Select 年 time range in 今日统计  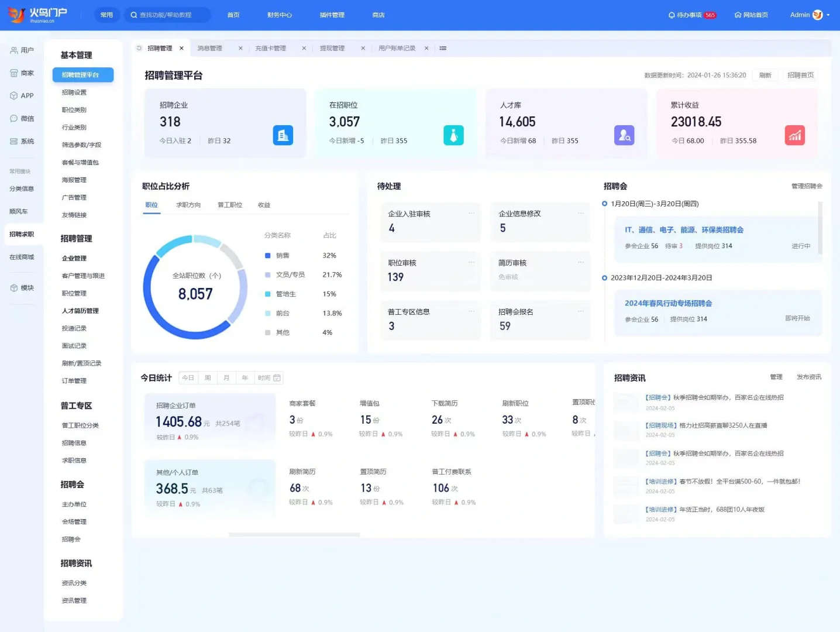(245, 378)
